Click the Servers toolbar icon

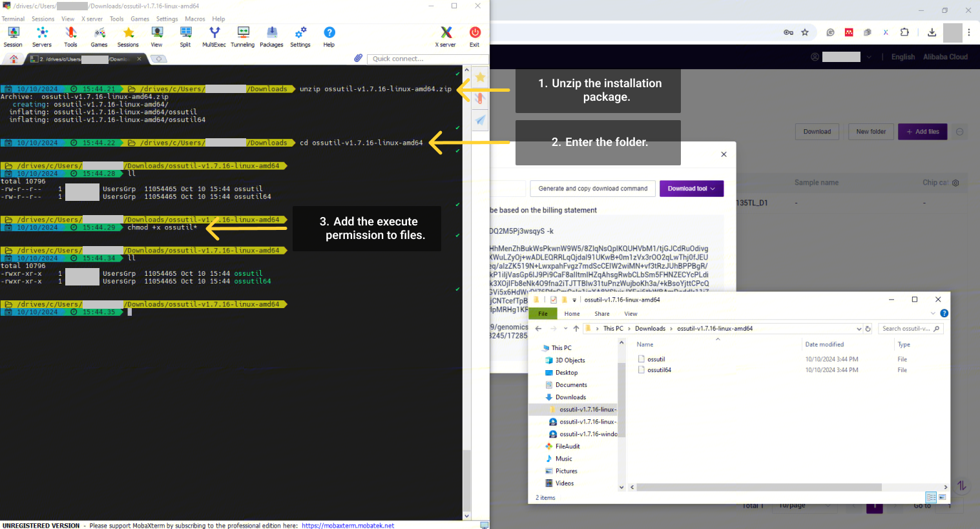point(42,36)
